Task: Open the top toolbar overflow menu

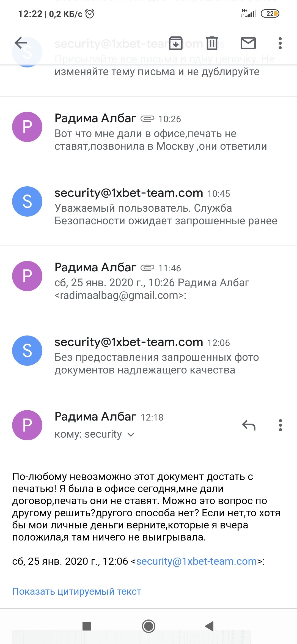Action: pos(280,43)
